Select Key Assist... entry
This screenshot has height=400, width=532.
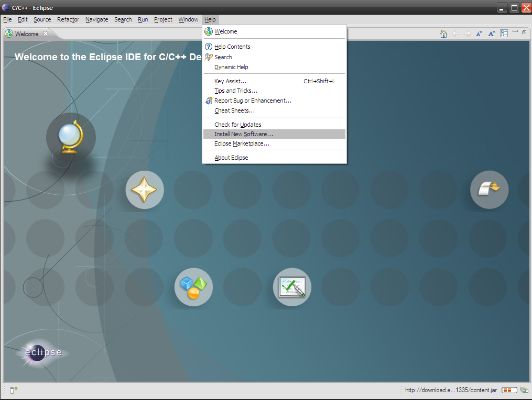(274, 81)
